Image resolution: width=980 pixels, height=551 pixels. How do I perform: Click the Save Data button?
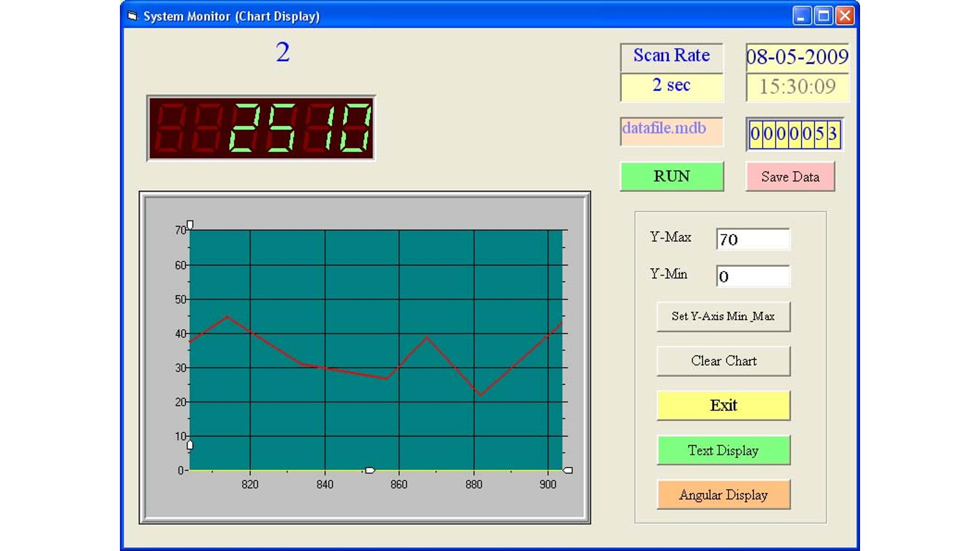coord(790,177)
